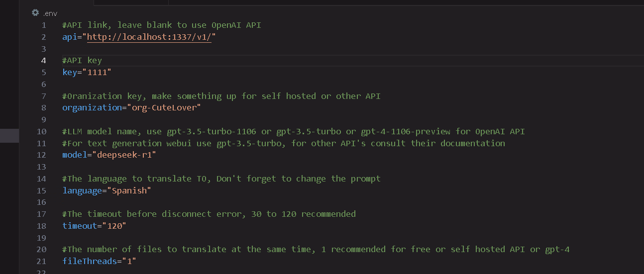Place cursor in the "1111" key value
The width and height of the screenshot is (644, 274).
(99, 73)
